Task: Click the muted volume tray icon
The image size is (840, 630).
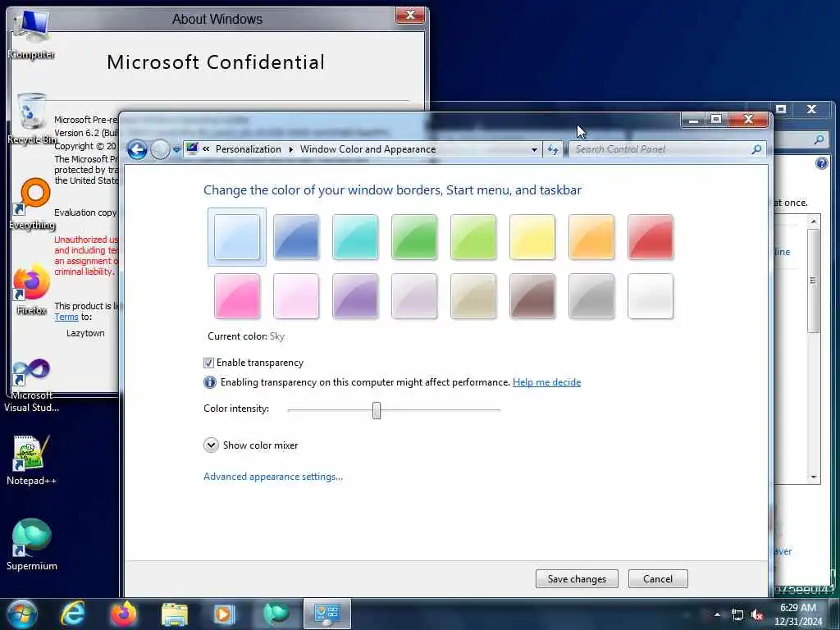Action: pos(757,615)
